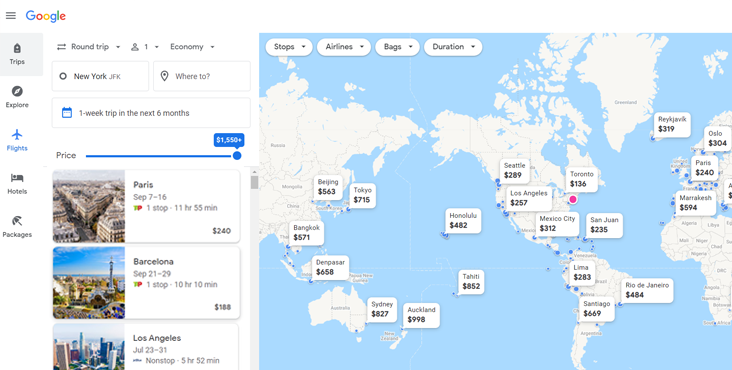Click the Marrakesh $594 map label

tap(695, 202)
